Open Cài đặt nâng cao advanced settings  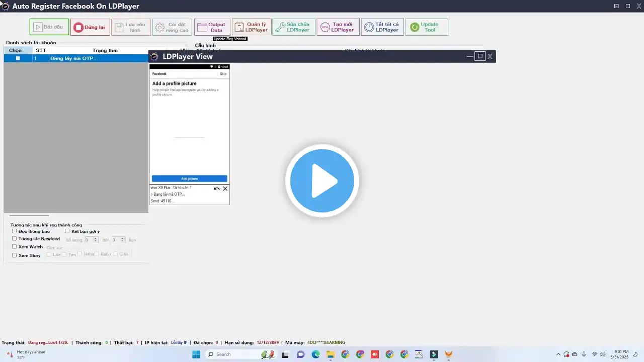[x=172, y=27]
